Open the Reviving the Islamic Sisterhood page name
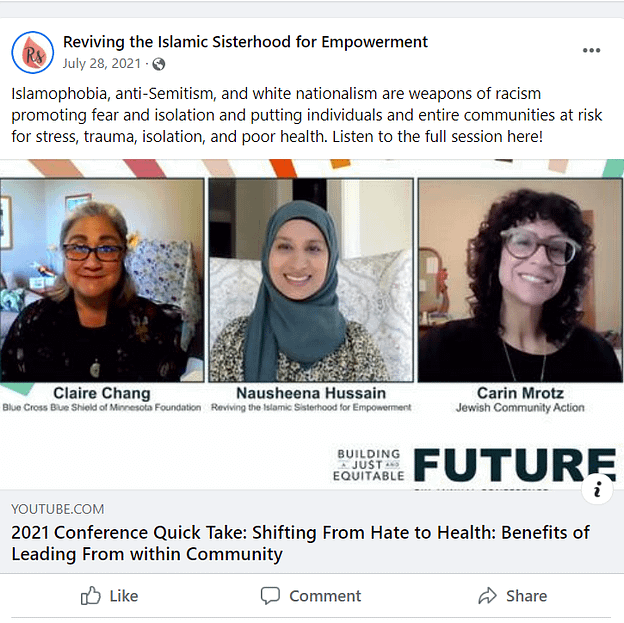The width and height of the screenshot is (624, 623). [245, 42]
